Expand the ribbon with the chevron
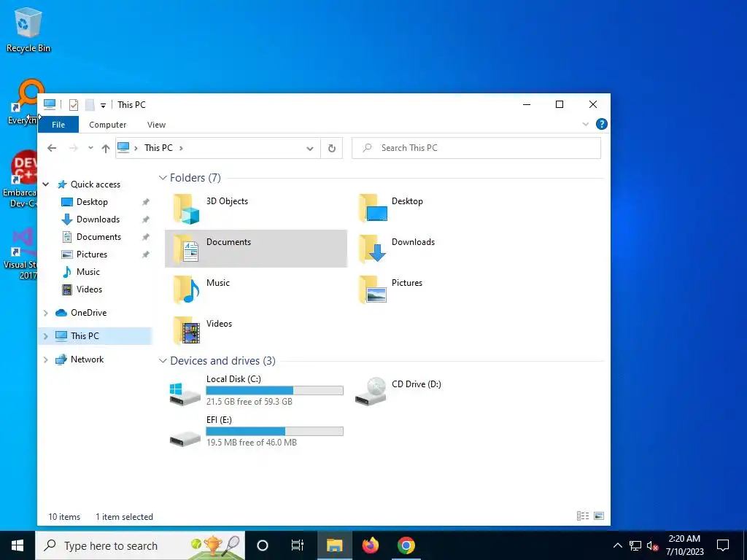 (x=586, y=124)
